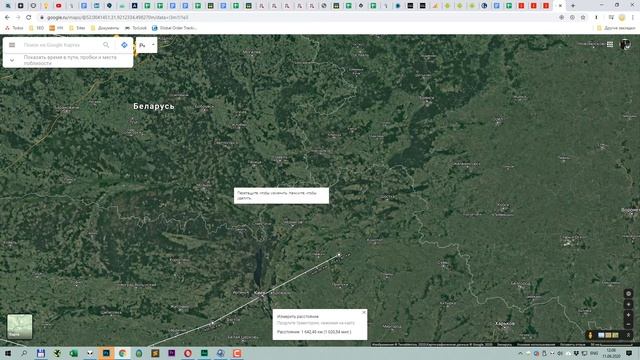Open the Другие закладки folder
This screenshot has width=640, height=360.
[616, 28]
